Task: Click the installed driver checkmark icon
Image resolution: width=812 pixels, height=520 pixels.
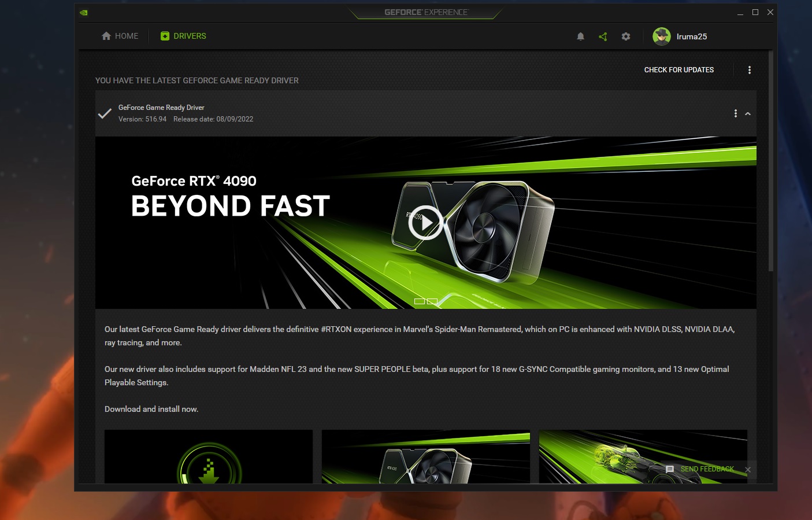Action: click(105, 113)
